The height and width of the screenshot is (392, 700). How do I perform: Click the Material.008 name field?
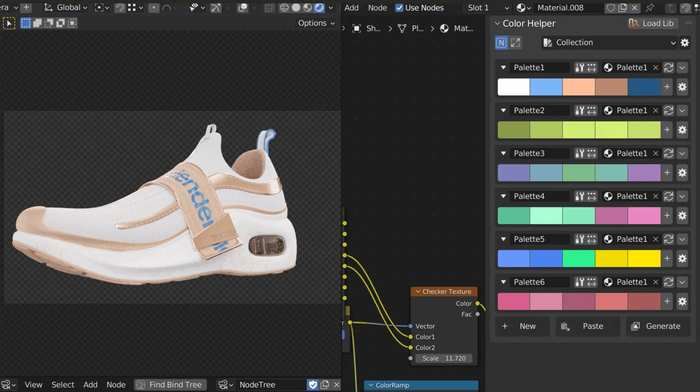click(568, 8)
